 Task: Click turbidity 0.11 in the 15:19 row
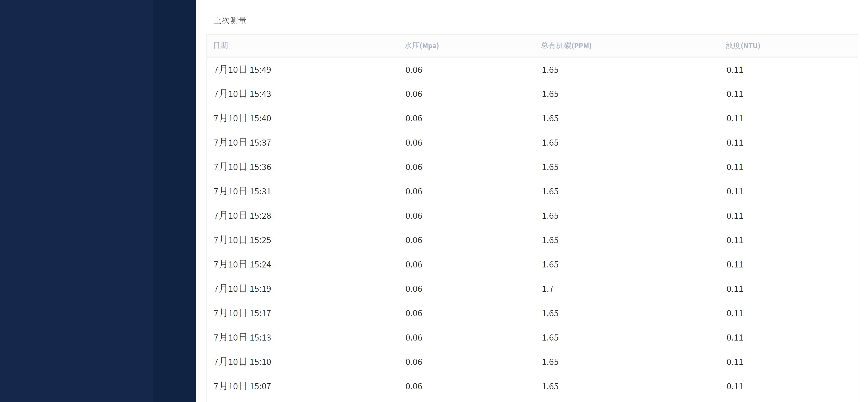(734, 289)
